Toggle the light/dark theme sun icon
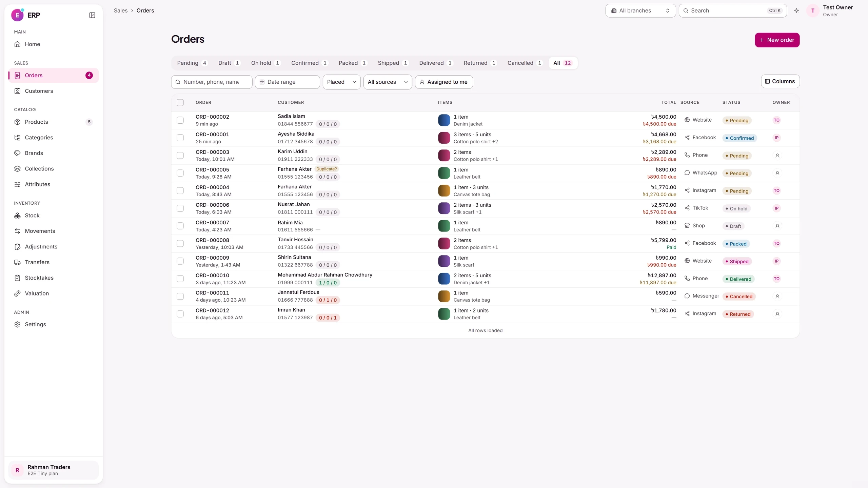The width and height of the screenshot is (868, 488). point(796,11)
